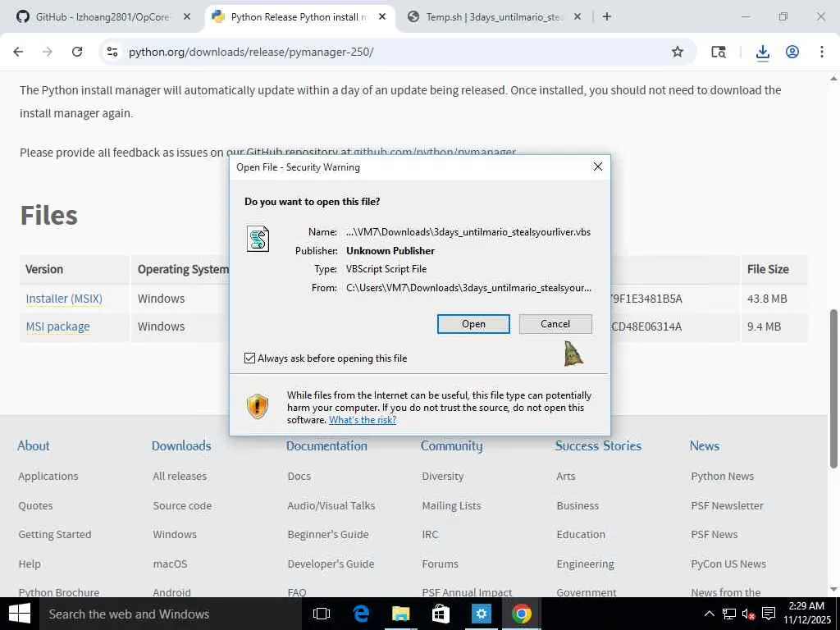
Task: Close the GitHub OpCore tab
Action: coord(186,16)
